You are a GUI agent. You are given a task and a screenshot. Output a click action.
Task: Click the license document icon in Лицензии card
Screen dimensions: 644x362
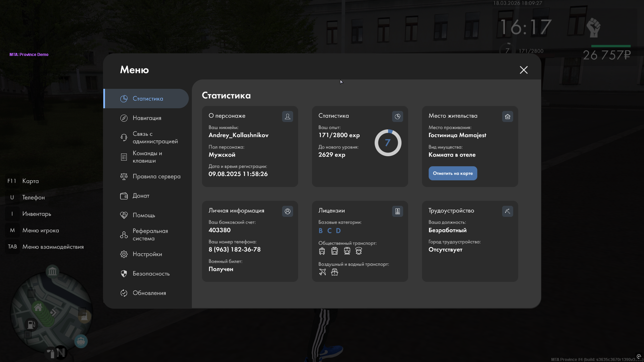tap(397, 211)
